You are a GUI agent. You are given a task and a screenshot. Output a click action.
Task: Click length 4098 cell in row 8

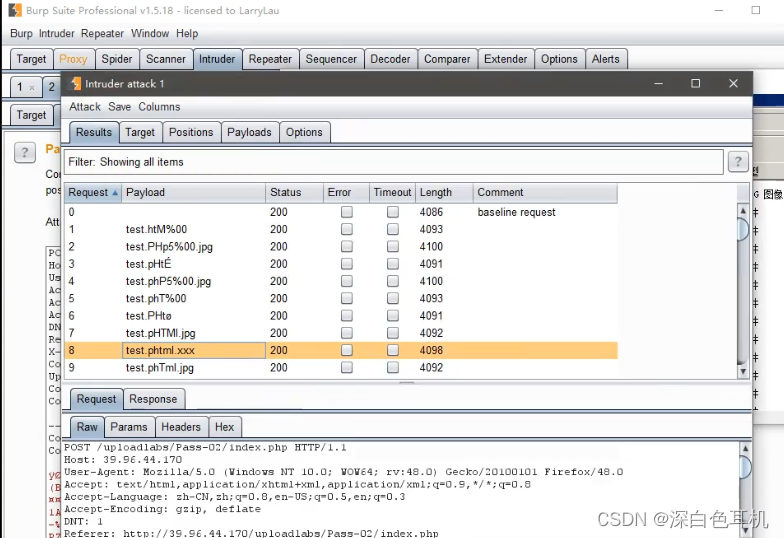pos(444,350)
